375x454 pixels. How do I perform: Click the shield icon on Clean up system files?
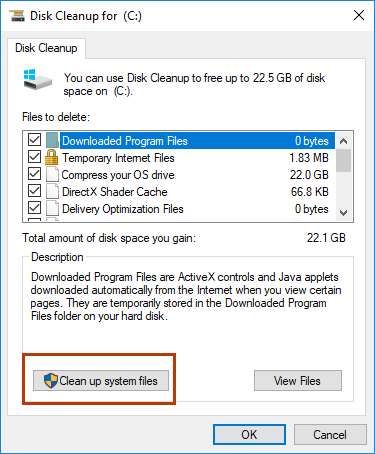(x=51, y=381)
